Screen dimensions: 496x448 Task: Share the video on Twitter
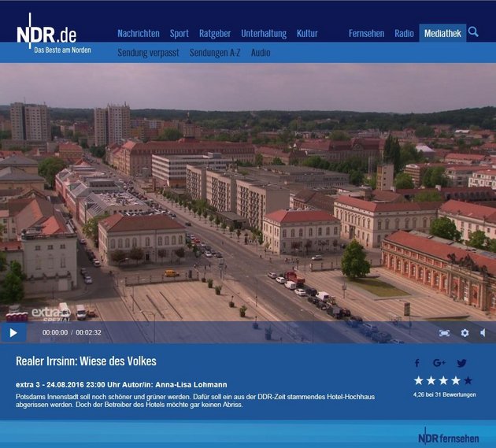(x=461, y=363)
